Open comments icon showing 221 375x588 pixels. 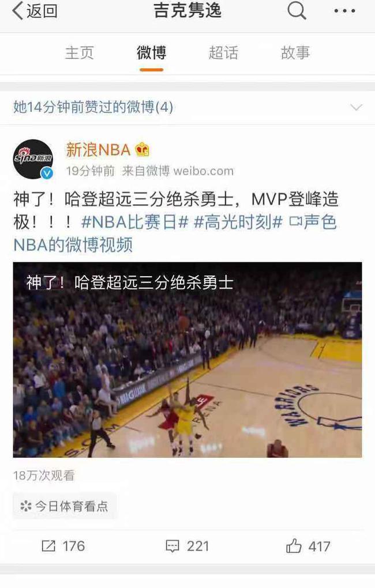(172, 546)
